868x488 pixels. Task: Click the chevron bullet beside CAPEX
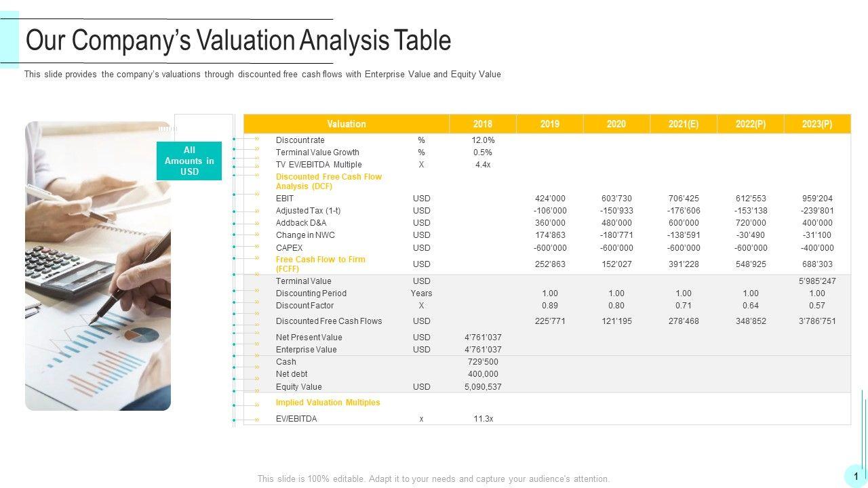tap(257, 247)
